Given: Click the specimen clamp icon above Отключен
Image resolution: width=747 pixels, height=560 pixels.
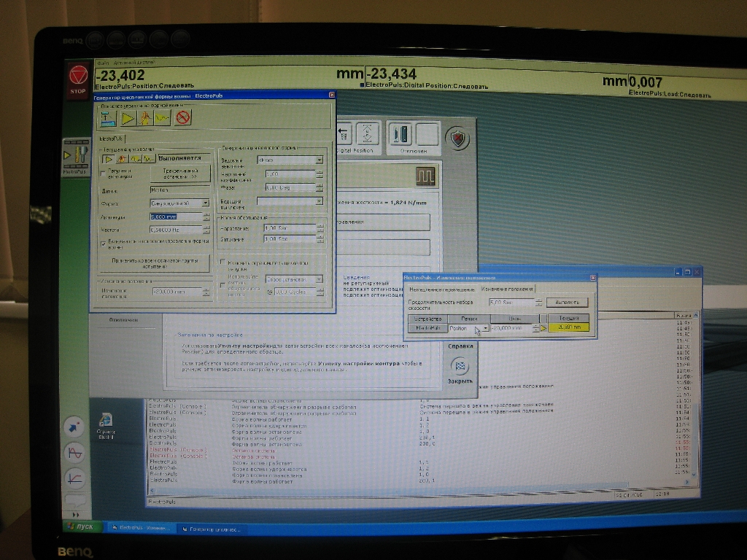Looking at the screenshot, I should 400,134.
